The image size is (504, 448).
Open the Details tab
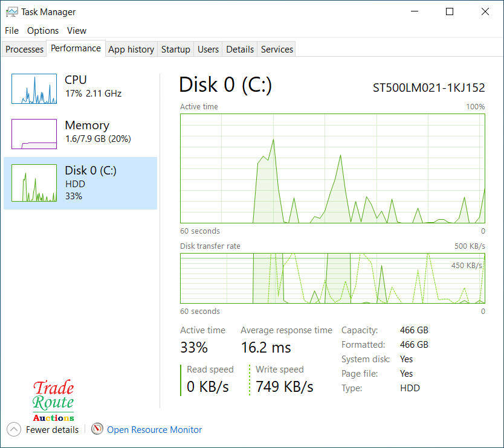[x=240, y=50]
